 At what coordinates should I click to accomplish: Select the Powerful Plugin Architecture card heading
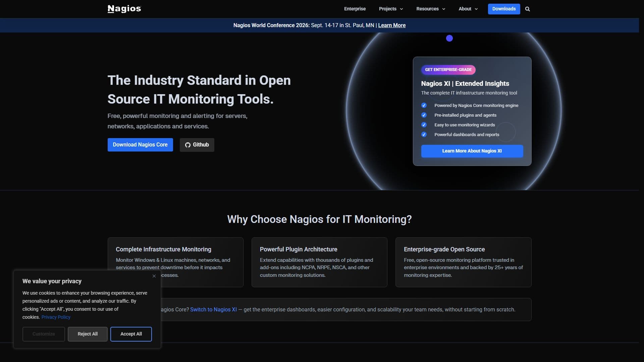point(299,249)
